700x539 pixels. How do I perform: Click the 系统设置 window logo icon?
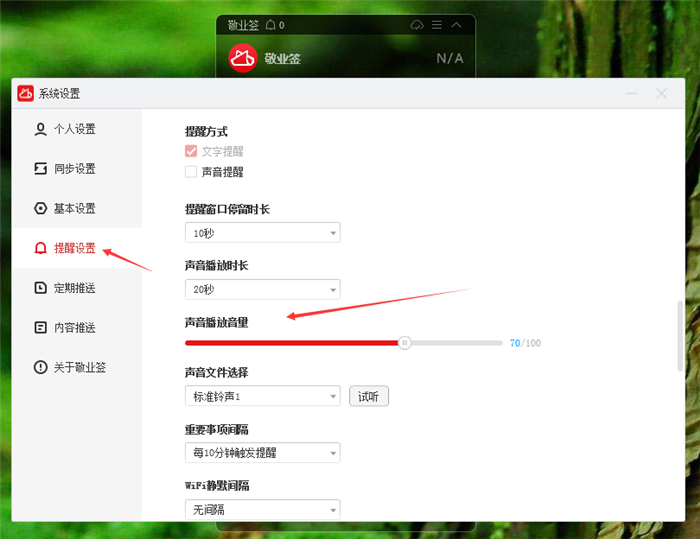[25, 93]
